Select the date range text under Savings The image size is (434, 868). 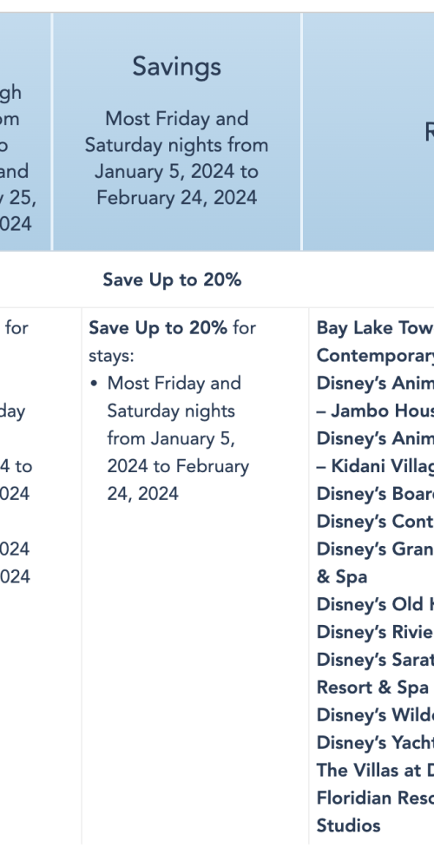tap(176, 158)
